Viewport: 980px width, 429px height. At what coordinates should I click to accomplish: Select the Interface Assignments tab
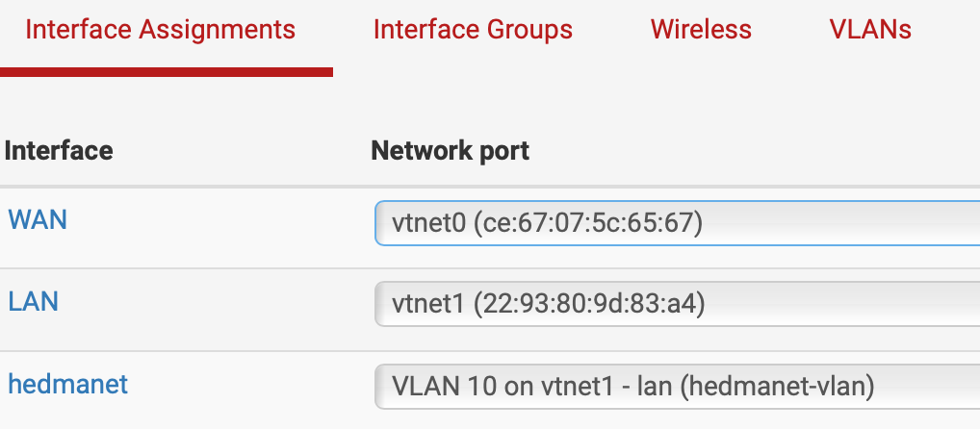point(160,30)
